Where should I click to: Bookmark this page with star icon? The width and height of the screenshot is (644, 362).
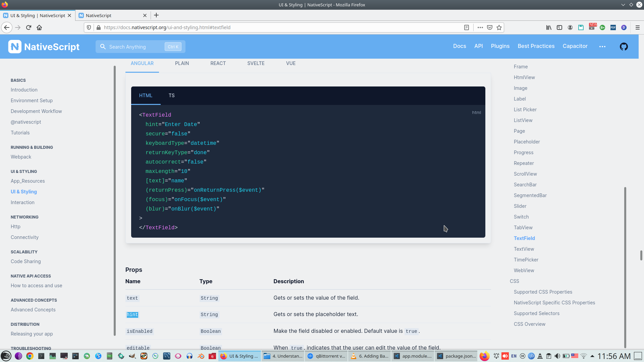(499, 27)
